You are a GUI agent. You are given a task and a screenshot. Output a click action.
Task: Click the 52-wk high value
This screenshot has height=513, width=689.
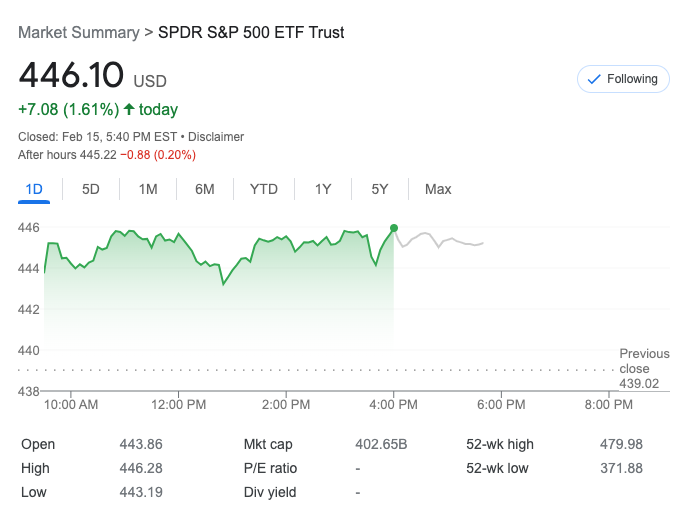(x=622, y=444)
